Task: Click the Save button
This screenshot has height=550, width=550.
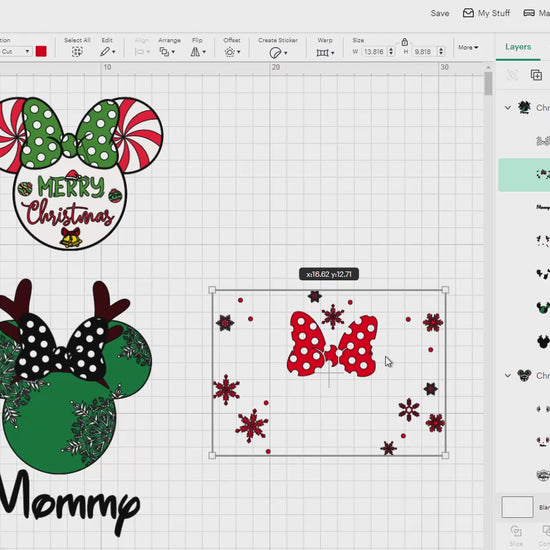Action: (x=440, y=13)
